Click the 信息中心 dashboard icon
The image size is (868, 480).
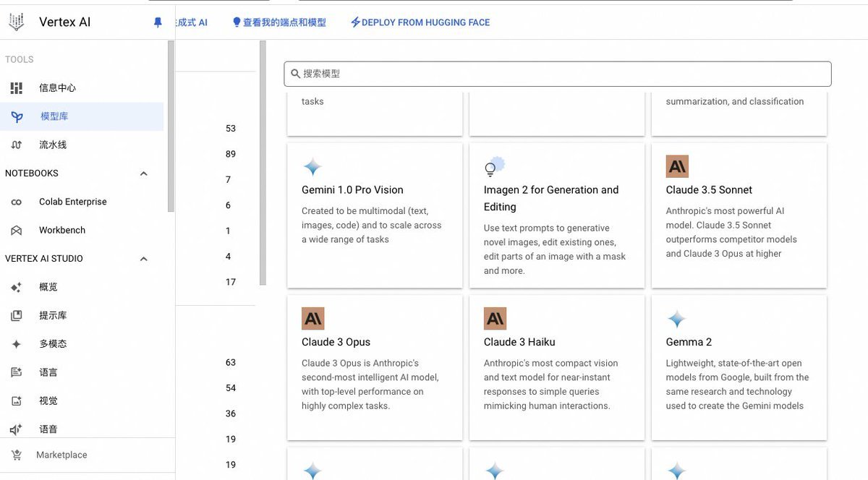17,88
